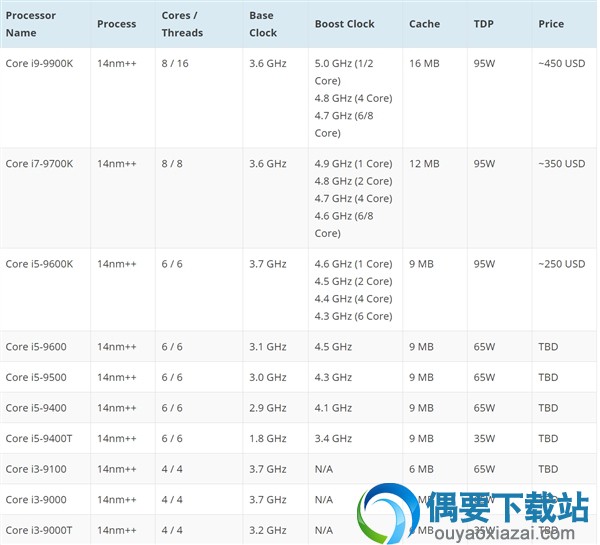
Task: Select the 4.6 GHz (1 Core) boost entry
Action: point(354,264)
